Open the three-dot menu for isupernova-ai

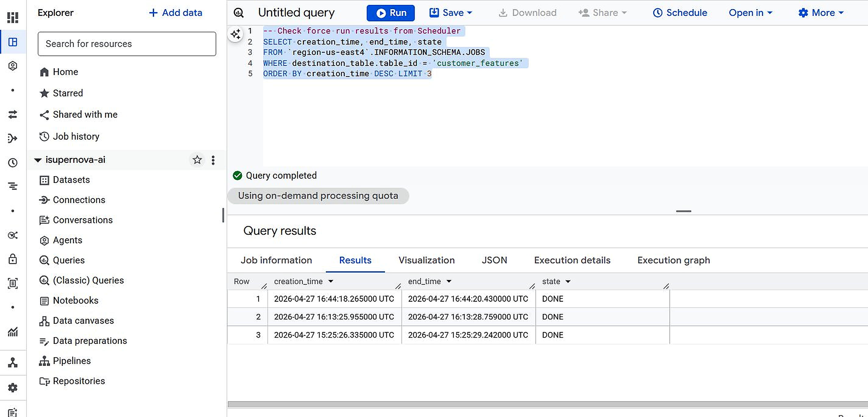pyautogui.click(x=213, y=160)
